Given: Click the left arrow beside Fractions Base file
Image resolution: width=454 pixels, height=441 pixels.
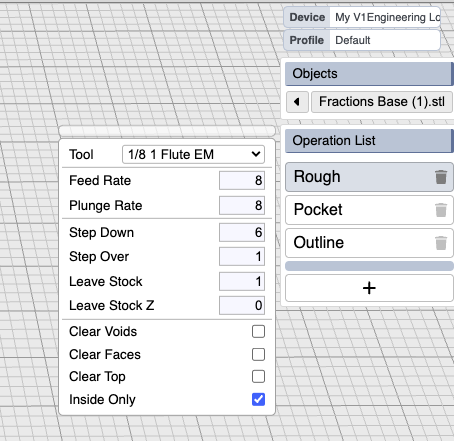Looking at the screenshot, I should pos(297,102).
